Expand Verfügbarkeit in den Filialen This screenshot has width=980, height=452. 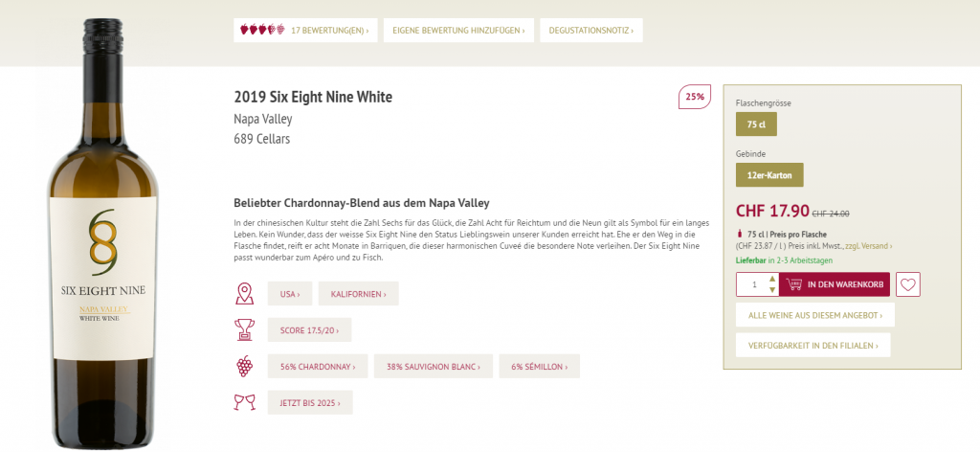[813, 345]
